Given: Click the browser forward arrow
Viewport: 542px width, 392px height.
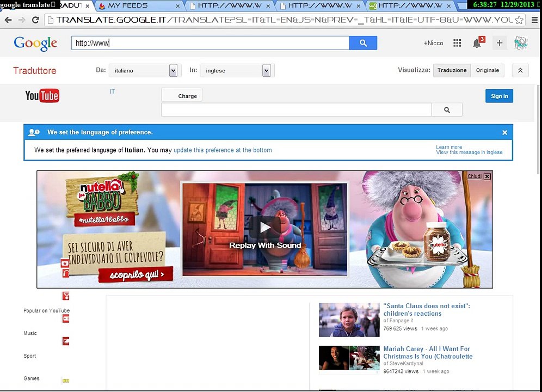Looking at the screenshot, I should click(22, 20).
